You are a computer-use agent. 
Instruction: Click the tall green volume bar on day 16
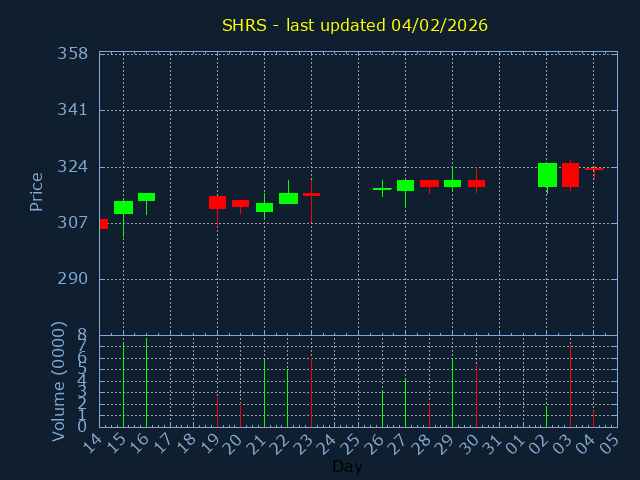(146, 383)
